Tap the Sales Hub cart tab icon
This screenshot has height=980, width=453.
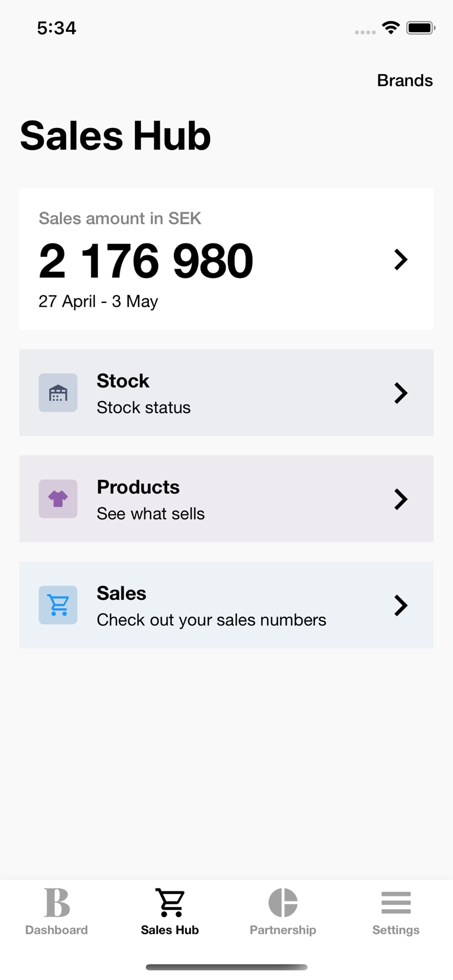[170, 902]
